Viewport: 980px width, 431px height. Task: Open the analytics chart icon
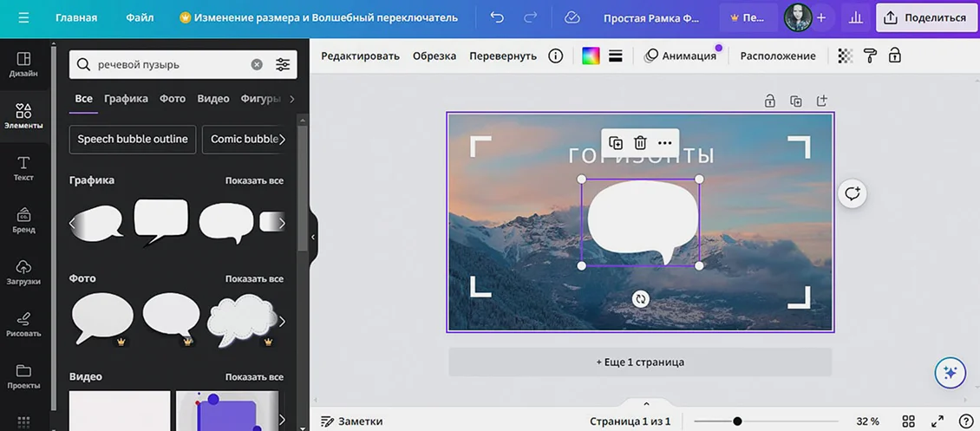coord(856,17)
